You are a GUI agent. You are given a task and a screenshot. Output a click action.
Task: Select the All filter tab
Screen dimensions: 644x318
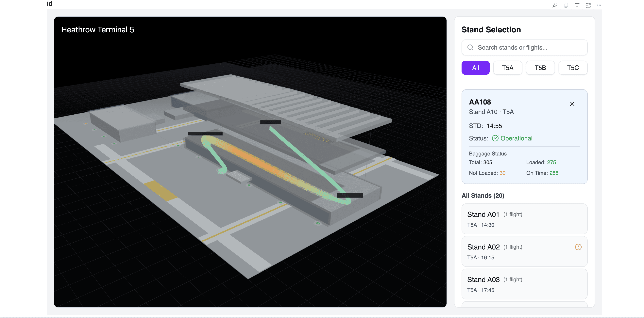(x=475, y=68)
